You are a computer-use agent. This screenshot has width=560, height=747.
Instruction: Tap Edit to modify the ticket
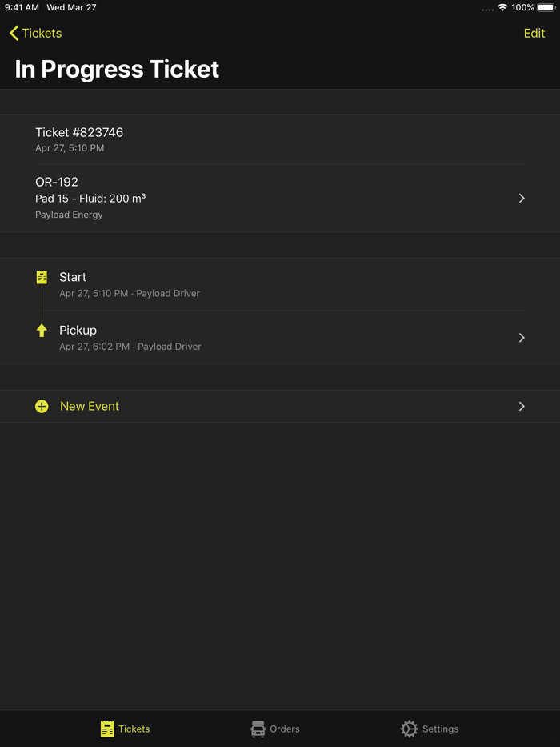534,33
